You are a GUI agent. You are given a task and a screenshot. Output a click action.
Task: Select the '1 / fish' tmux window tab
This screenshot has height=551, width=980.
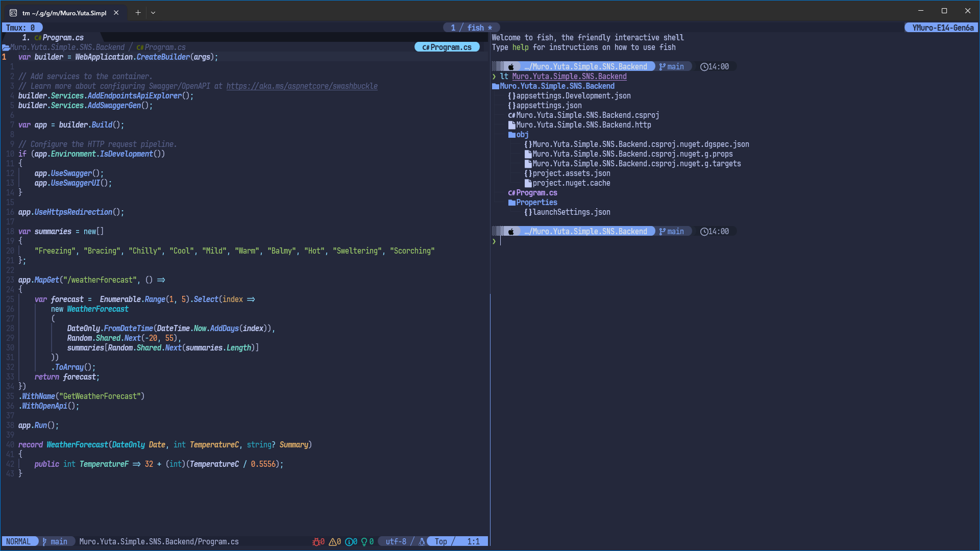(x=472, y=28)
